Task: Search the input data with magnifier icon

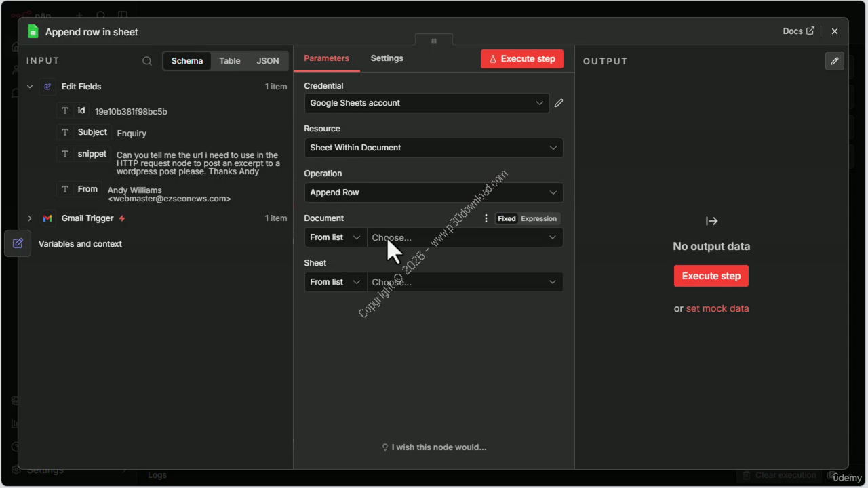Action: click(x=147, y=61)
